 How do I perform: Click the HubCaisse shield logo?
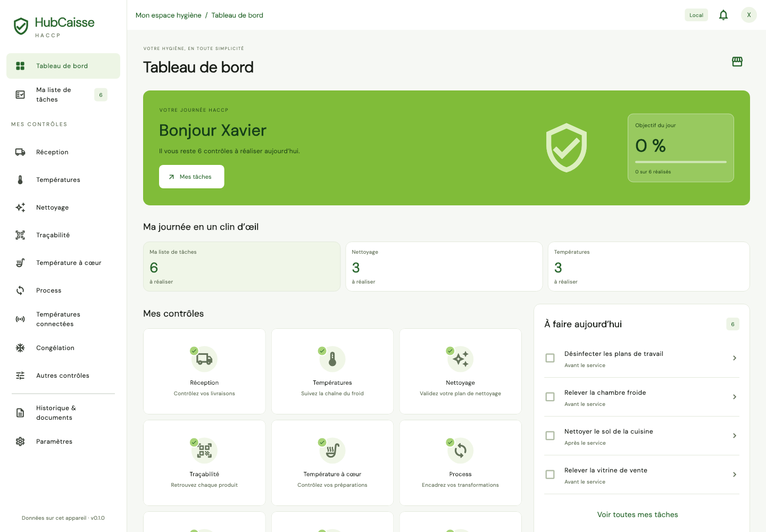coord(21,26)
